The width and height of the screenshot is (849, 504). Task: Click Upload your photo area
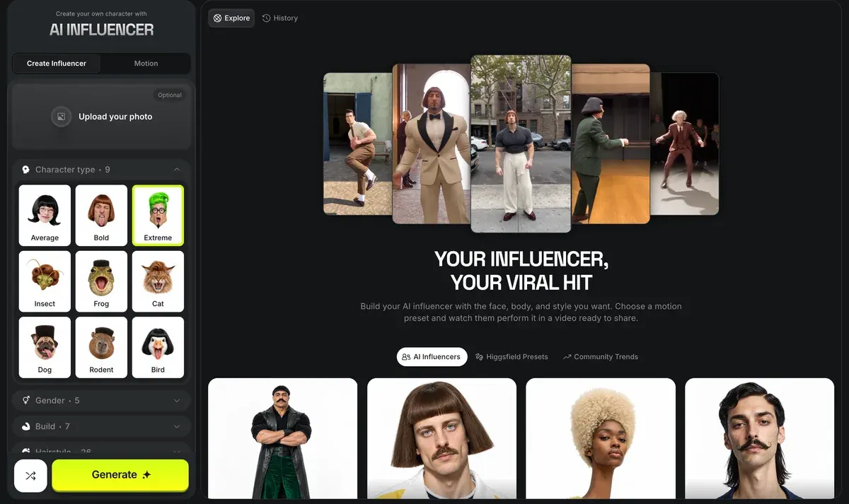coord(102,117)
